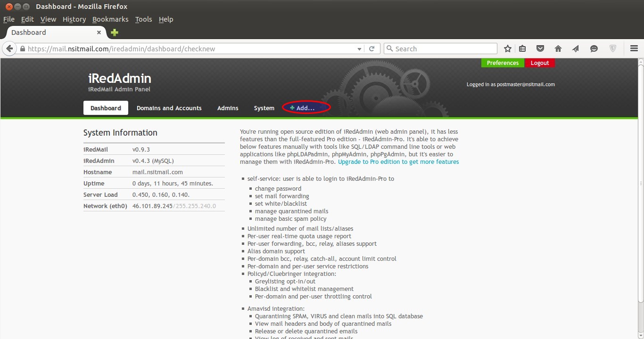
Task: Go to the Firefox home page icon
Action: pos(558,48)
